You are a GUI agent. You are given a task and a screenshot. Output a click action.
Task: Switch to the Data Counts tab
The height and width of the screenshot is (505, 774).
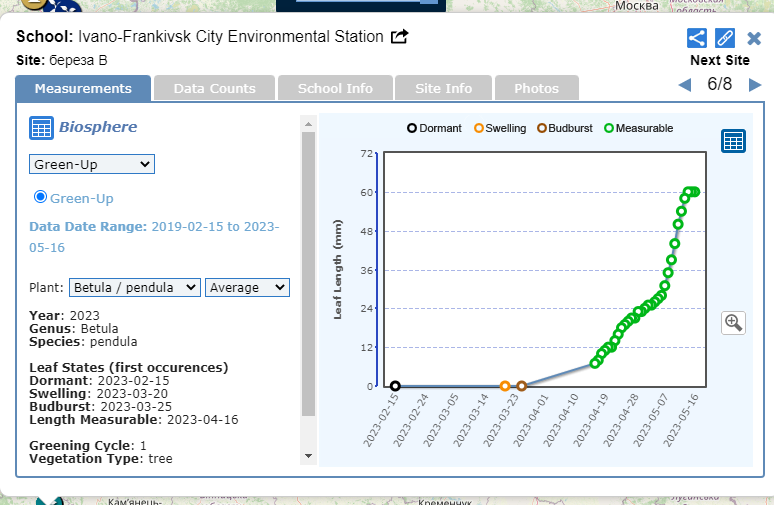[214, 88]
